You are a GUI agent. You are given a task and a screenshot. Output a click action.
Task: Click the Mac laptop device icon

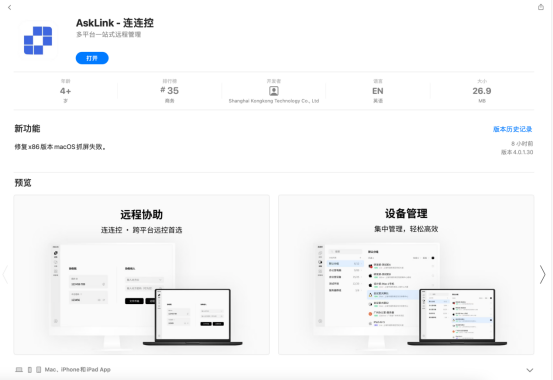coord(19,370)
